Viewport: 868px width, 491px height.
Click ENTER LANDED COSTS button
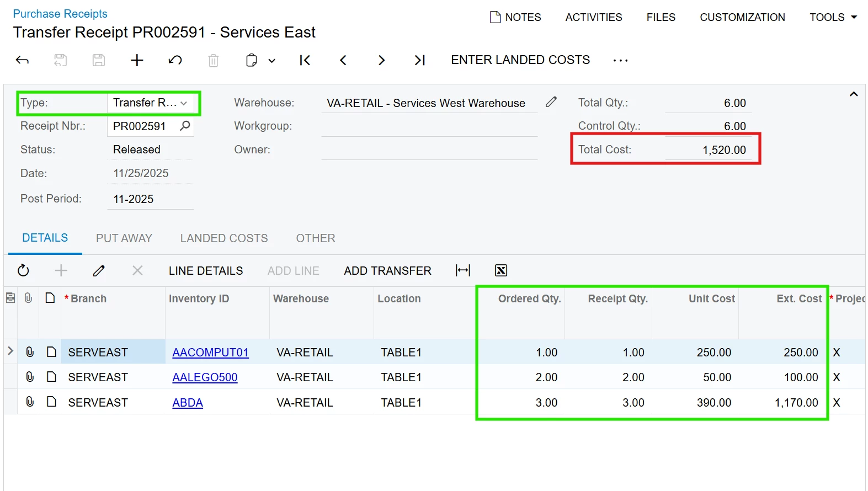click(x=520, y=60)
